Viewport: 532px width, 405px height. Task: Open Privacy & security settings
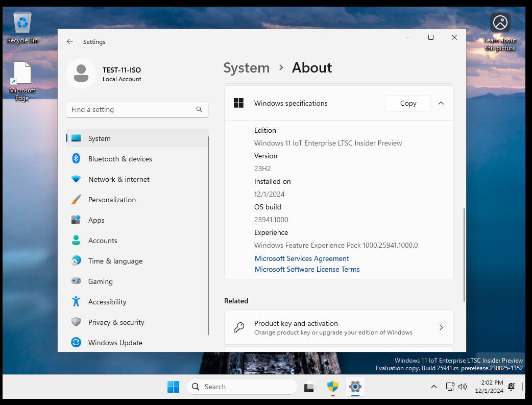coord(137,322)
